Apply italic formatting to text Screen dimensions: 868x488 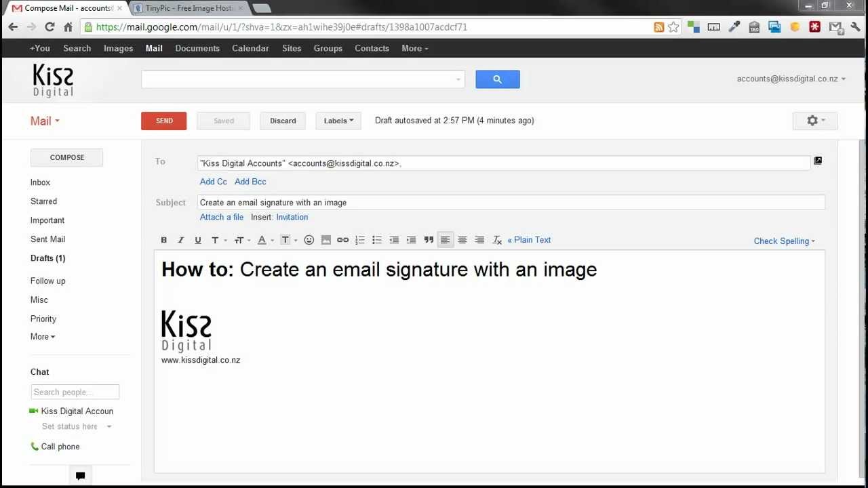coord(180,240)
